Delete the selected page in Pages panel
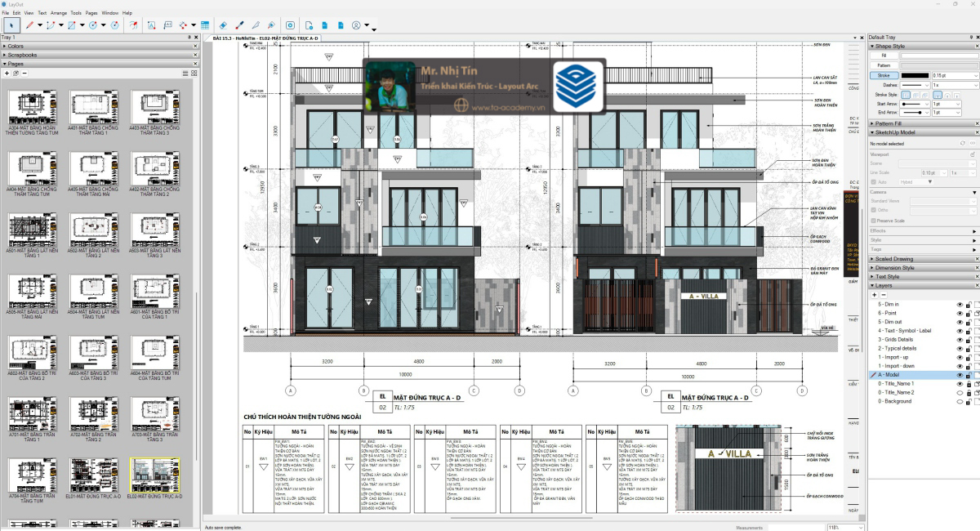The width and height of the screenshot is (980, 531). (x=24, y=74)
